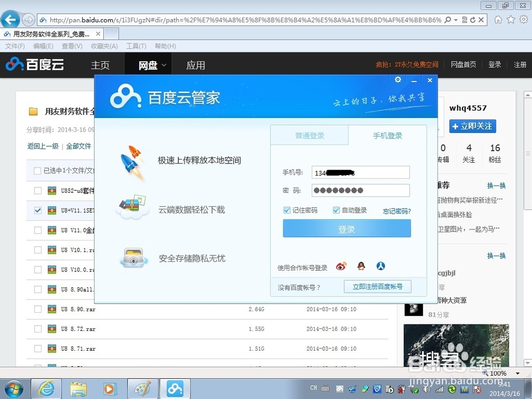Click into 密码 input field
The image size is (532, 399).
(360, 190)
